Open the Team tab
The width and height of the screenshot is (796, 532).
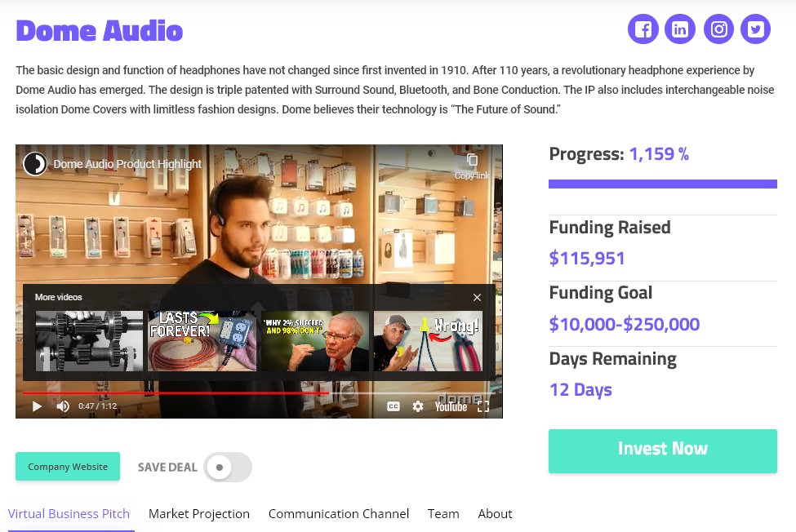443,514
